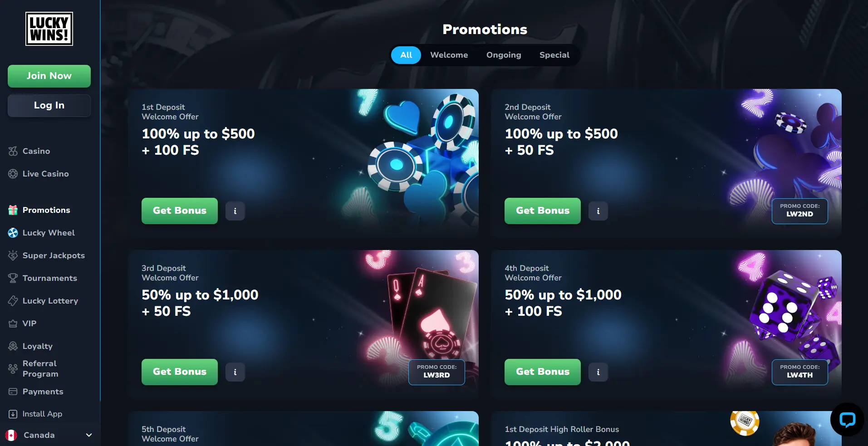868x446 pixels.
Task: Click the green Join Now button
Action: [x=49, y=76]
